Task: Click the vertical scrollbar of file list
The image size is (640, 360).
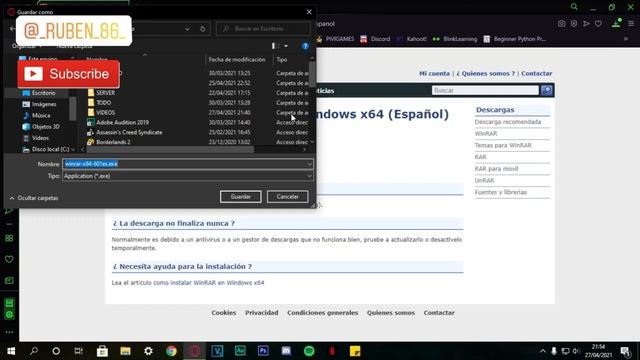Action: point(312,74)
